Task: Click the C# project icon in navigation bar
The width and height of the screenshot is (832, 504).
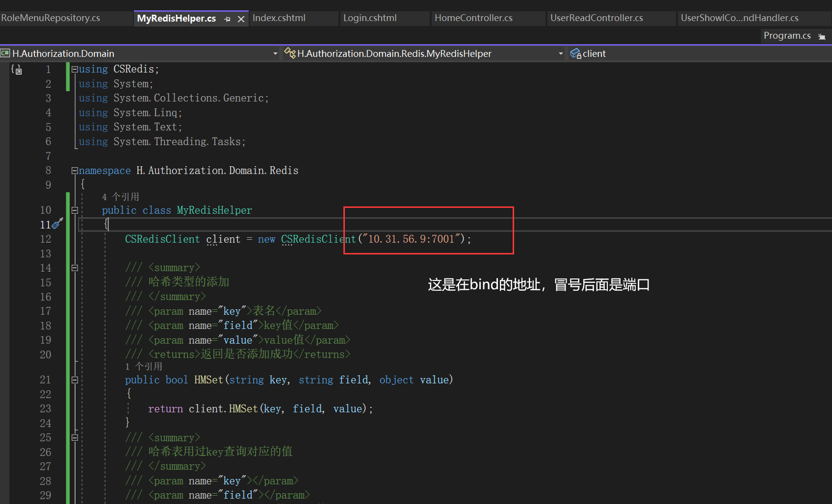Action: click(x=5, y=53)
